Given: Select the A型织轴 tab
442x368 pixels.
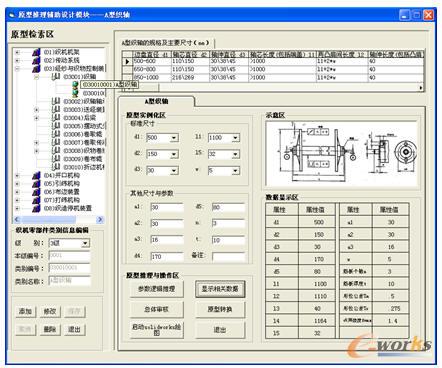Looking at the screenshot, I should click(156, 101).
